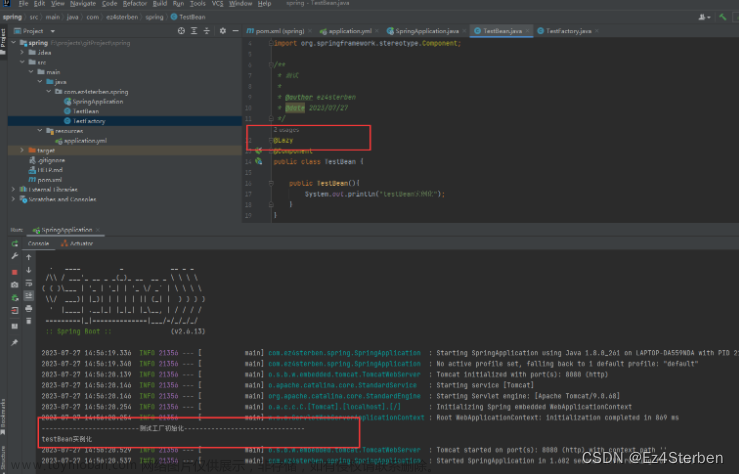The width and height of the screenshot is (739, 474).
Task: Build project with the green hammer icon
Action: point(723,17)
